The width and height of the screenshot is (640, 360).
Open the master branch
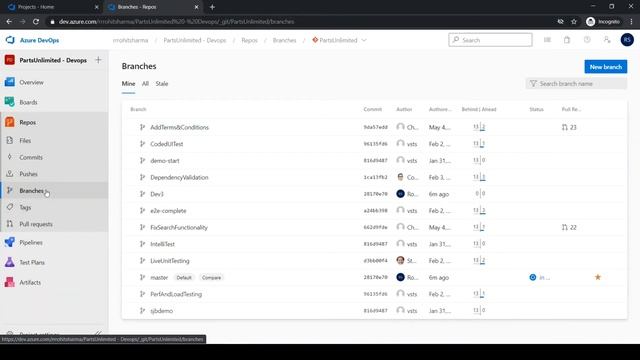coord(159,278)
